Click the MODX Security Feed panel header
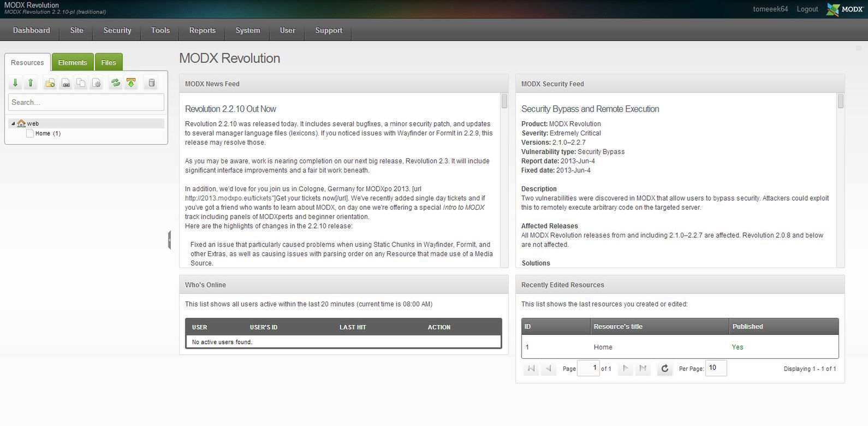Screen dimensions: 868x426 click(x=680, y=84)
